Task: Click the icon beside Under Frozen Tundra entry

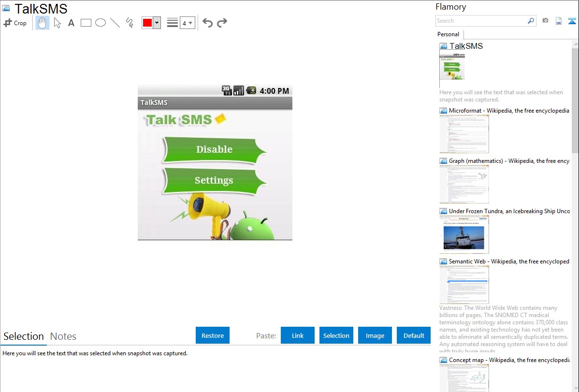Action: tap(443, 211)
